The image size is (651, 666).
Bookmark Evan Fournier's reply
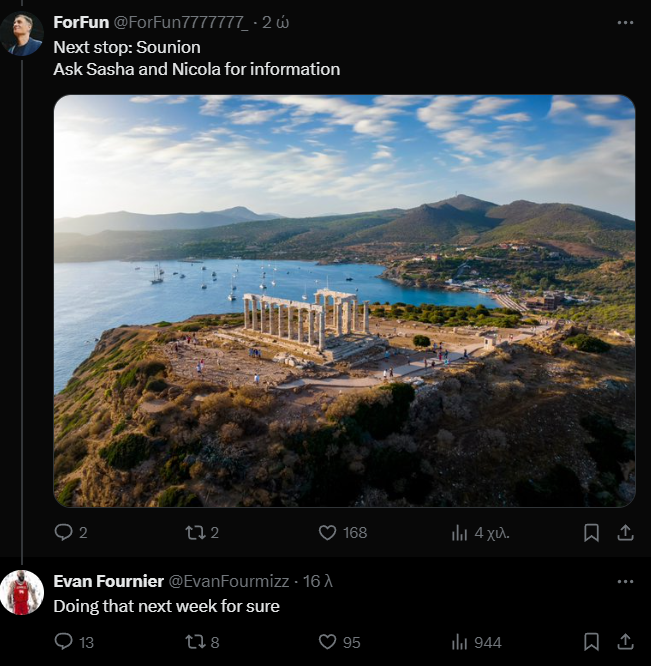click(x=591, y=642)
